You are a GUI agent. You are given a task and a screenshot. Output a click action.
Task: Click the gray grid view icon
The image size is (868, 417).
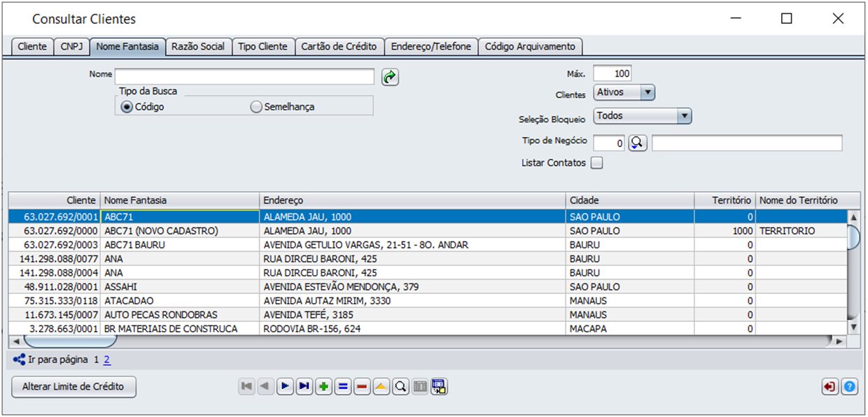point(419,386)
